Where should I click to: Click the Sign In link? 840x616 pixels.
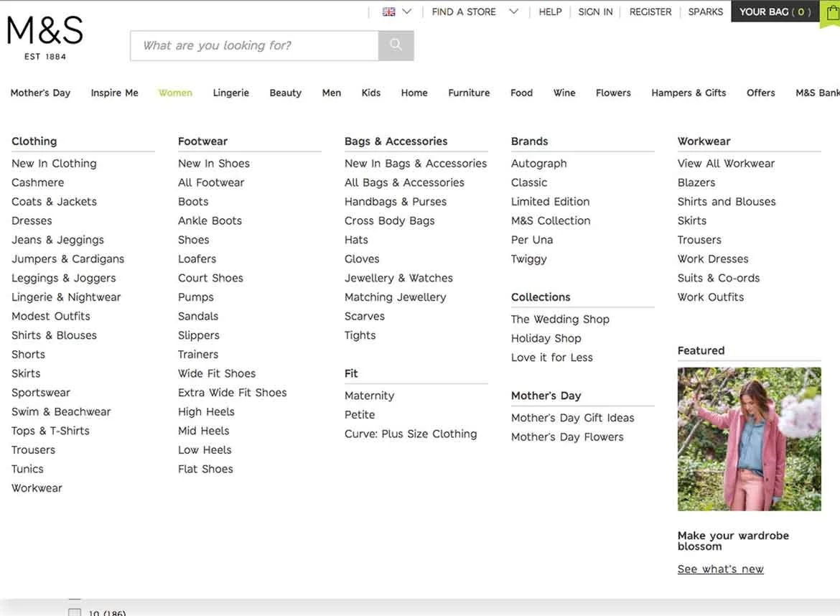[x=595, y=11]
